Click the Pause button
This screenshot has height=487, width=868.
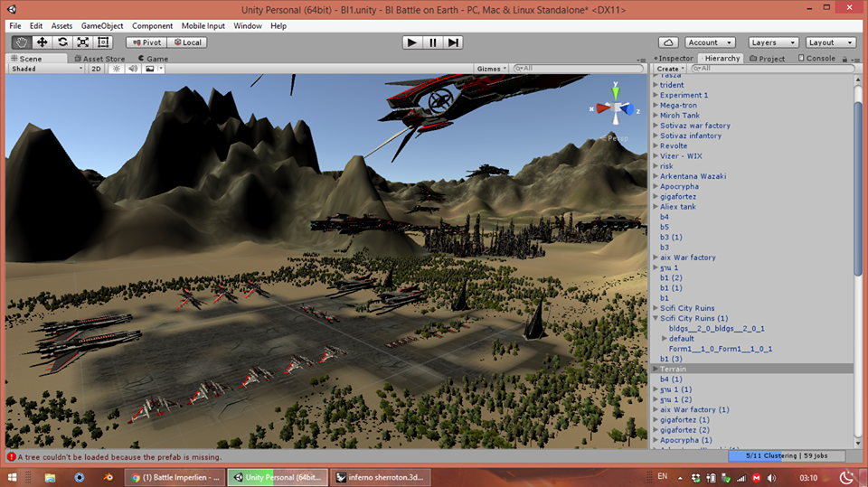coord(433,42)
